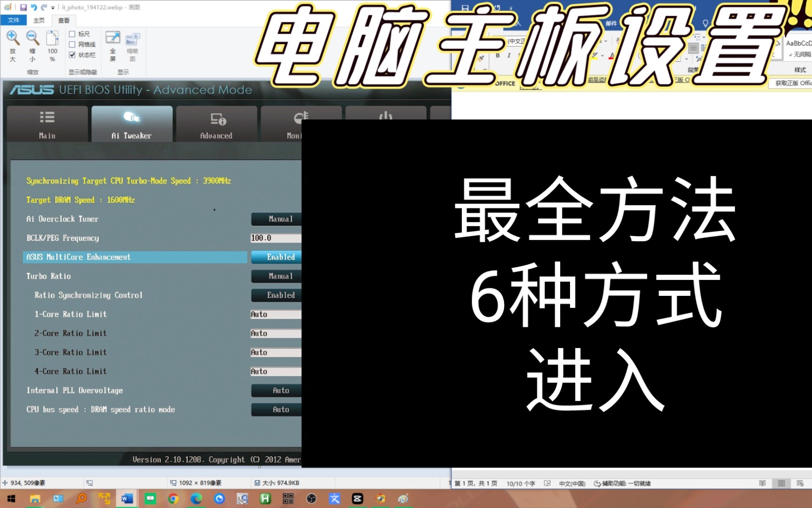This screenshot has height=508, width=812.
Task: Click the Advanced tab in BIOS image
Action: [x=216, y=124]
